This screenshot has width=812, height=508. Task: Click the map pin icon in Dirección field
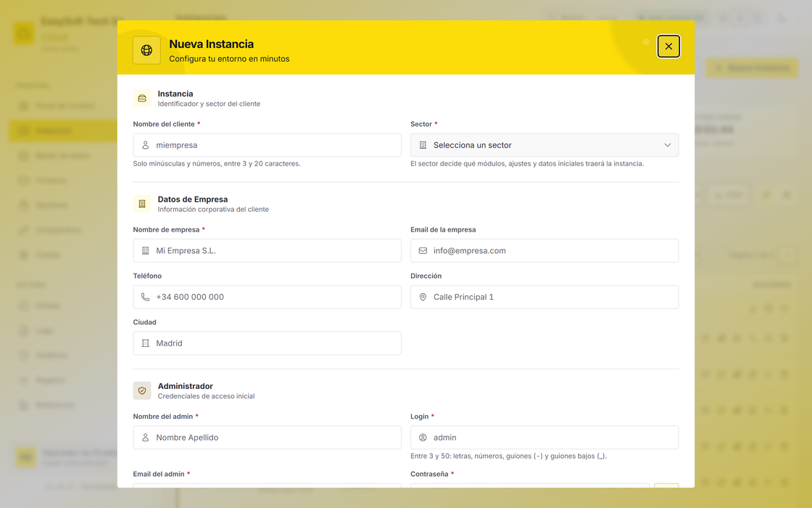pos(423,297)
